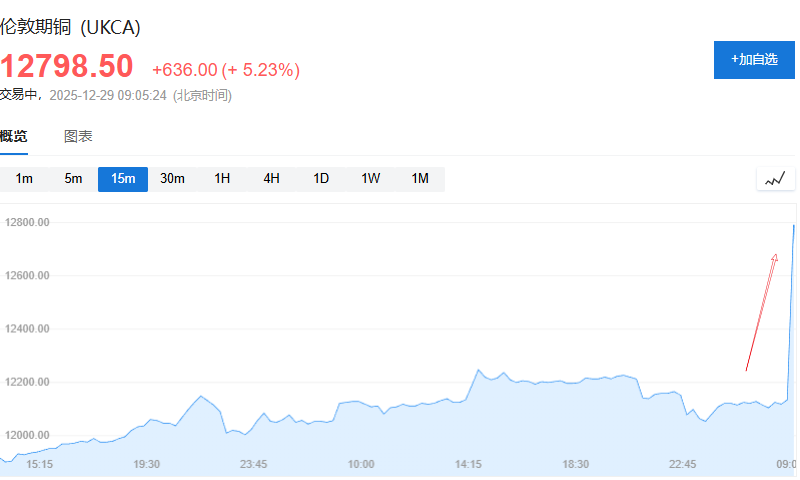Select the 5m interval

coord(73,179)
